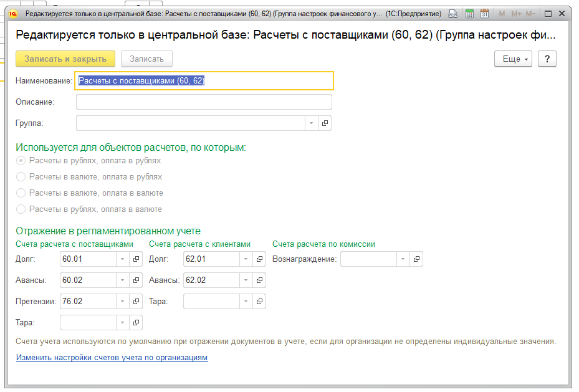
Task: Click open-form icon next to Вознаграждение field
Action: (x=416, y=259)
